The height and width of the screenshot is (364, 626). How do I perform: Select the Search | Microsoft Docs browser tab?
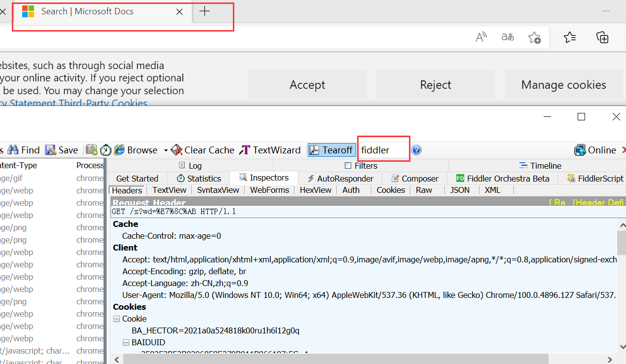pos(103,11)
